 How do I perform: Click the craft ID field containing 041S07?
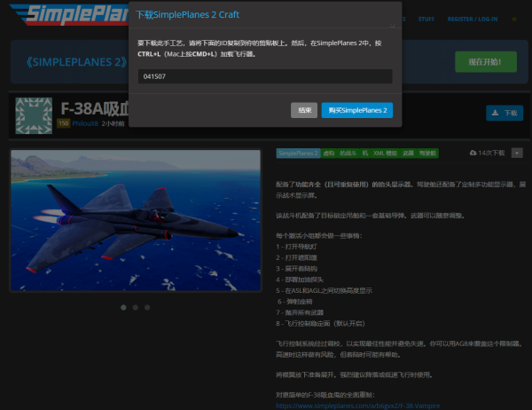(265, 76)
